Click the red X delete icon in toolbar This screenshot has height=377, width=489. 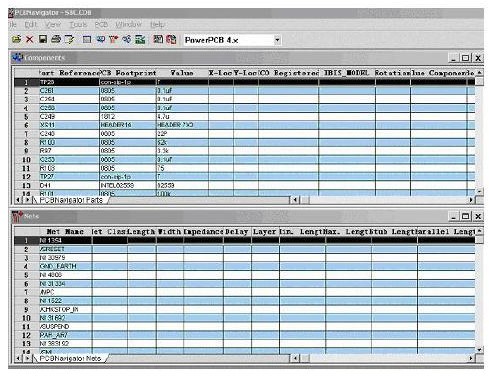(x=29, y=39)
